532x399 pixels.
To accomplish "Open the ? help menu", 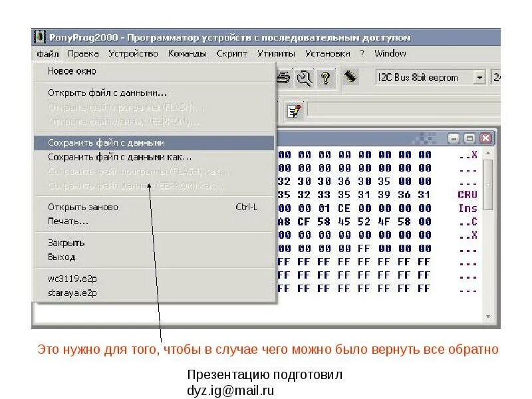I will 362,54.
